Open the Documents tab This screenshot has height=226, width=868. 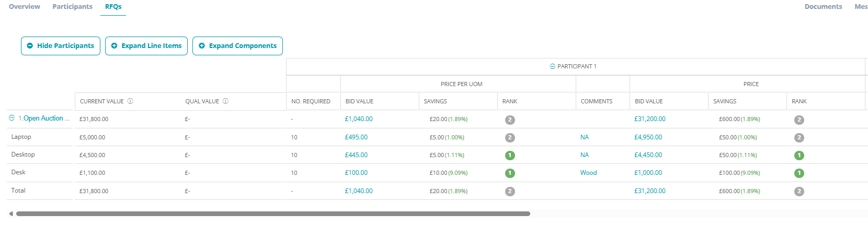tap(823, 7)
